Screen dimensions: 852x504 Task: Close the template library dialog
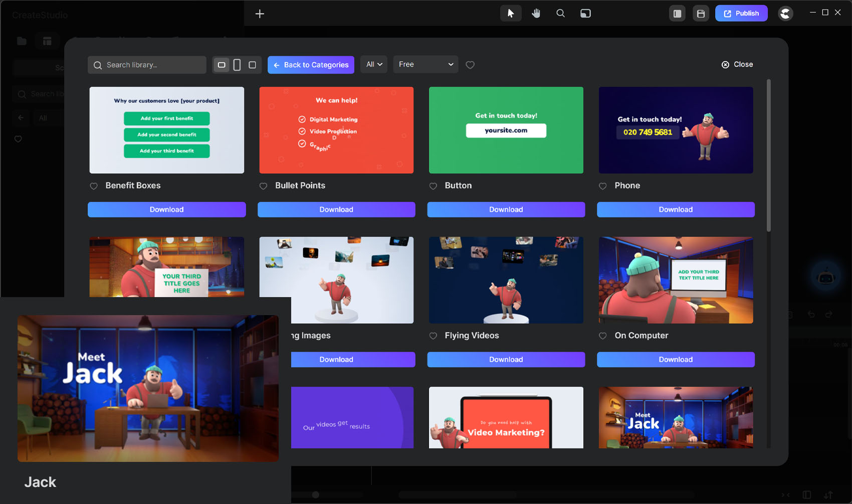tap(737, 65)
